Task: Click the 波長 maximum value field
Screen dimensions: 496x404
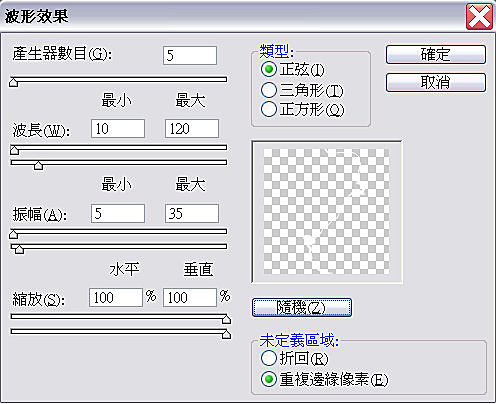Action: point(192,129)
